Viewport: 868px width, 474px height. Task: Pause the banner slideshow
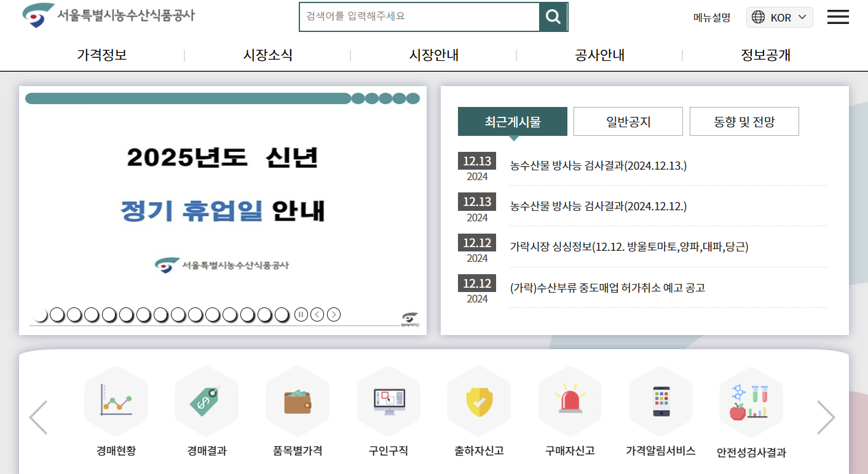click(301, 315)
